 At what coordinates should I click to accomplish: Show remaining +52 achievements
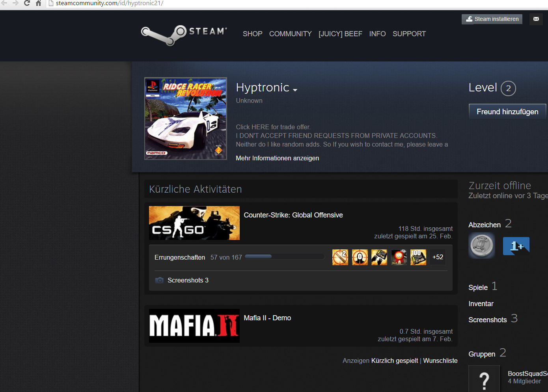(438, 257)
